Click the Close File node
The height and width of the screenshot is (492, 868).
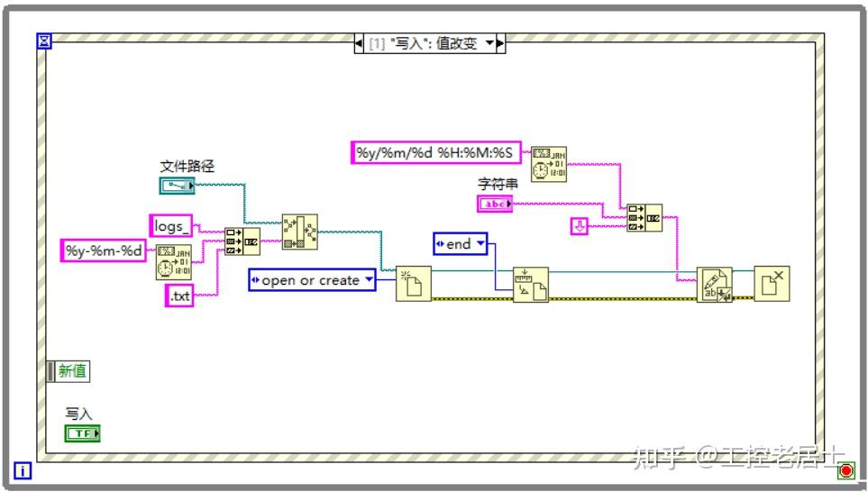pyautogui.click(x=772, y=283)
